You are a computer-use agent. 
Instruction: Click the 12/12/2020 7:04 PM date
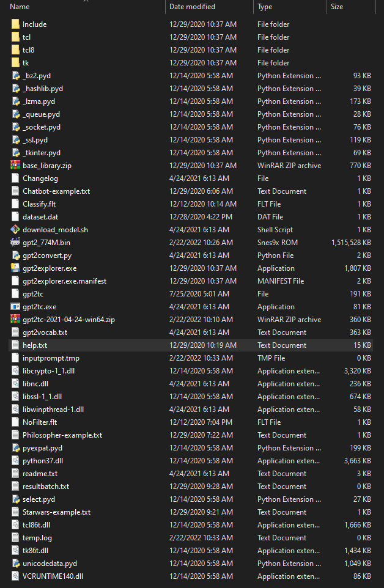pyautogui.click(x=201, y=422)
